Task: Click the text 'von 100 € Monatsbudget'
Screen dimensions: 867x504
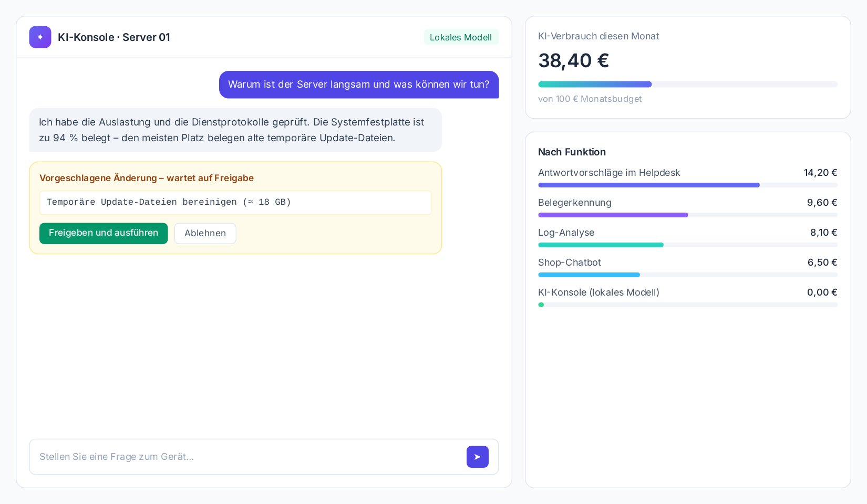Action: (590, 99)
